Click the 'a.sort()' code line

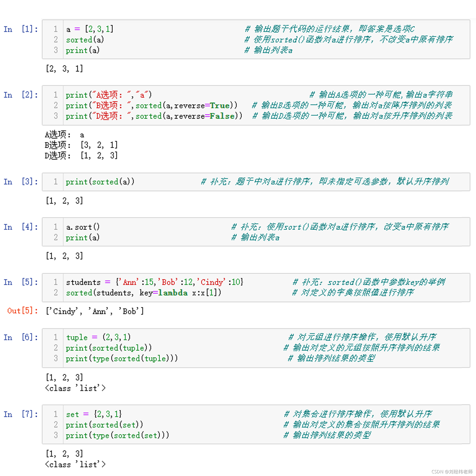[x=83, y=227]
